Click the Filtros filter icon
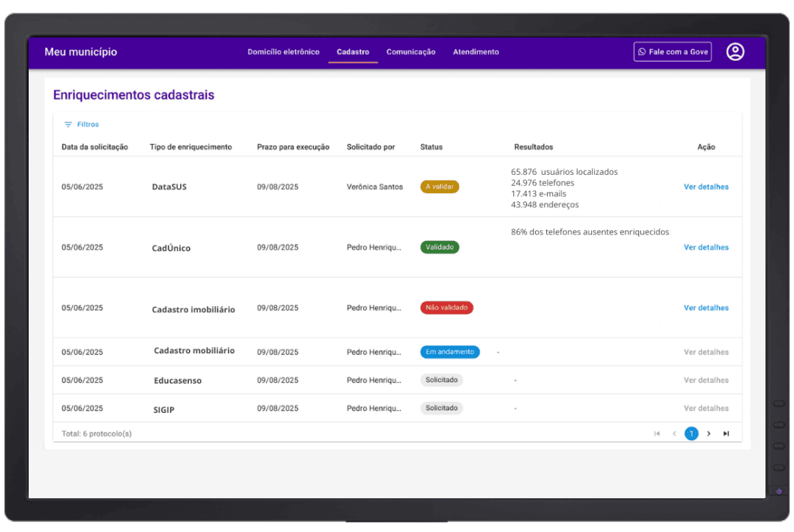 click(x=68, y=124)
